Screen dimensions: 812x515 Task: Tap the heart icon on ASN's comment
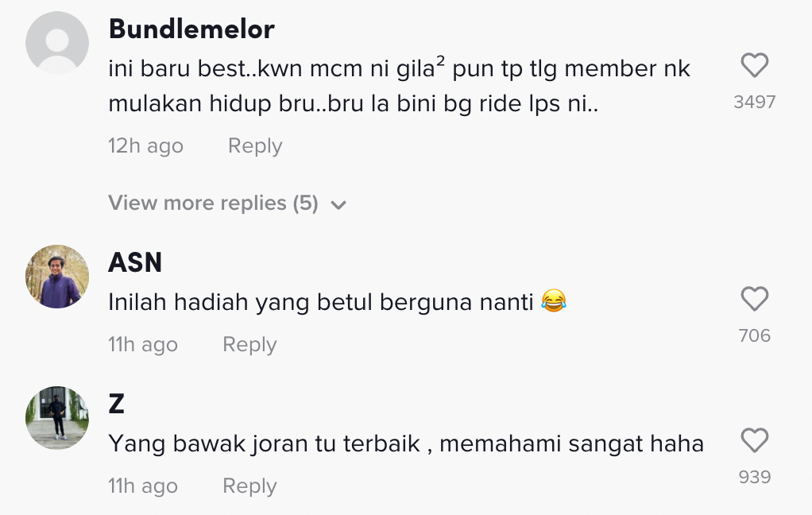[754, 299]
